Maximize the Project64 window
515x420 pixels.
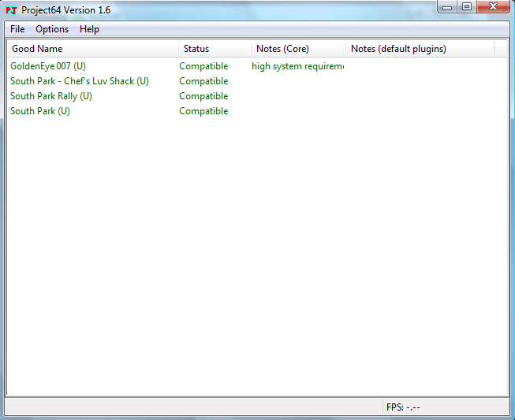click(x=467, y=7)
